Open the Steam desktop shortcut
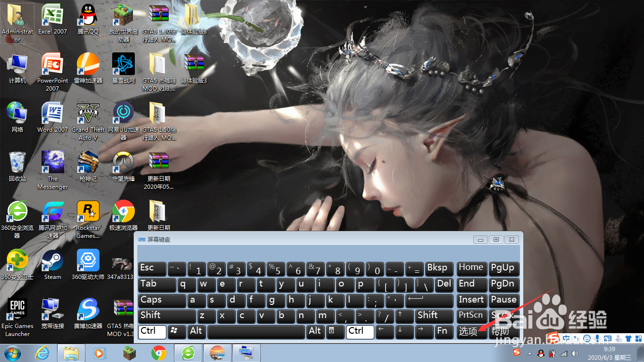644x362 pixels. pos(52,264)
